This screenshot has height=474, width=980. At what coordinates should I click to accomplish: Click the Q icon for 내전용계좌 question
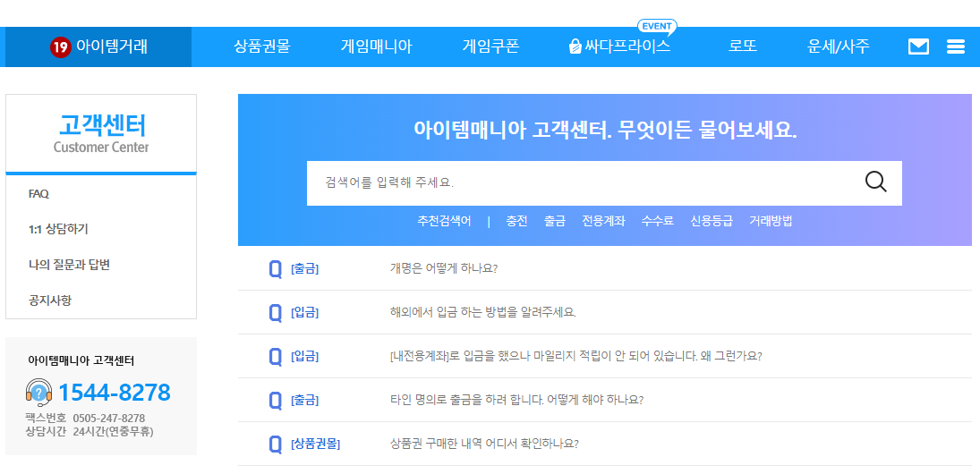(275, 357)
